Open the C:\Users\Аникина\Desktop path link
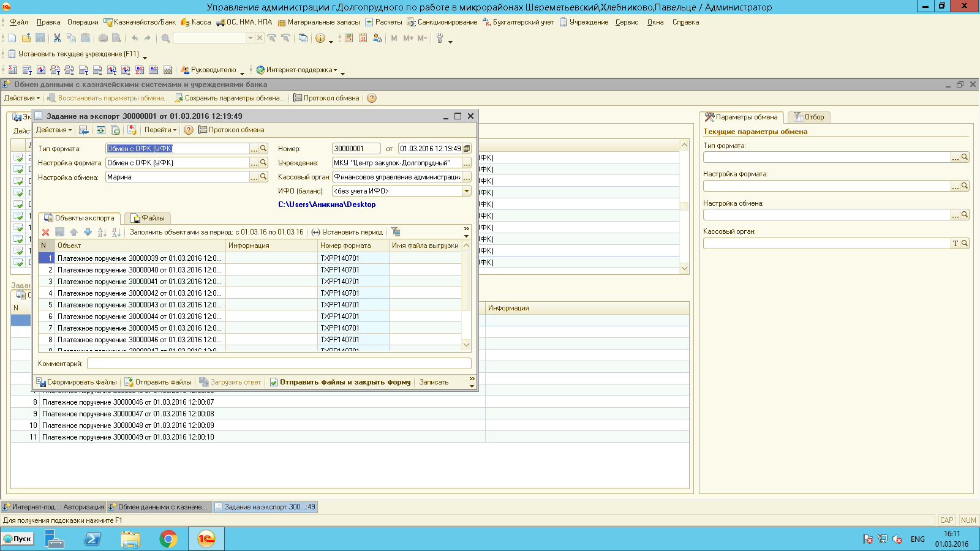Image resolution: width=980 pixels, height=551 pixels. (327, 204)
